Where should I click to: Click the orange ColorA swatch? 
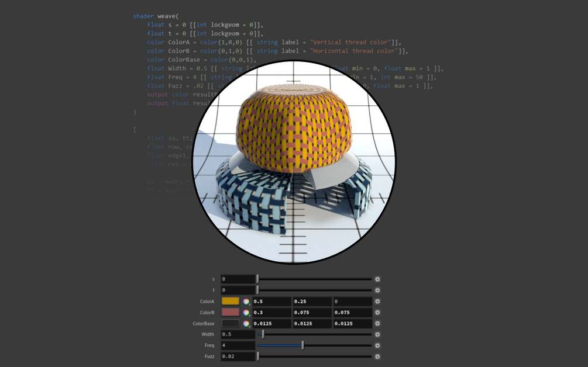coord(231,301)
